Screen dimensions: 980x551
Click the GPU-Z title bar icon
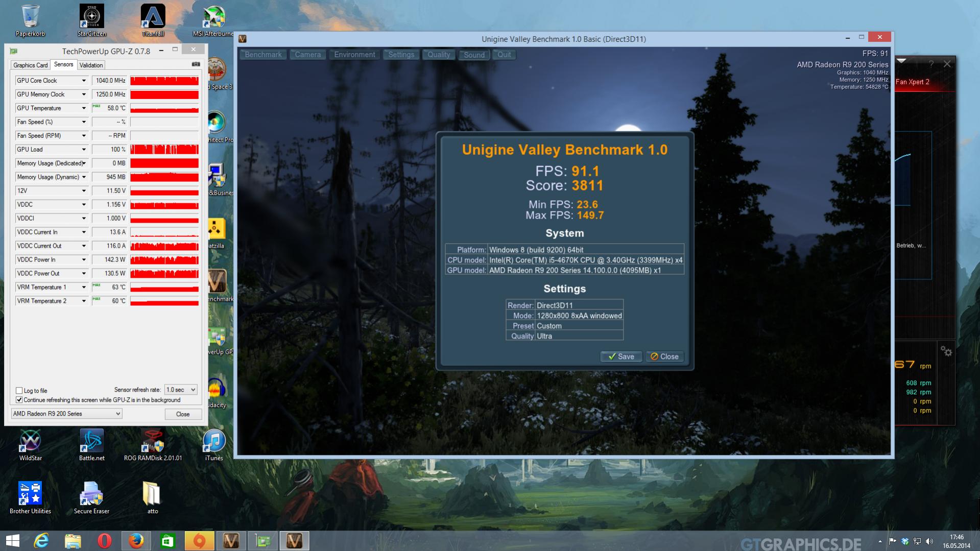click(13, 51)
